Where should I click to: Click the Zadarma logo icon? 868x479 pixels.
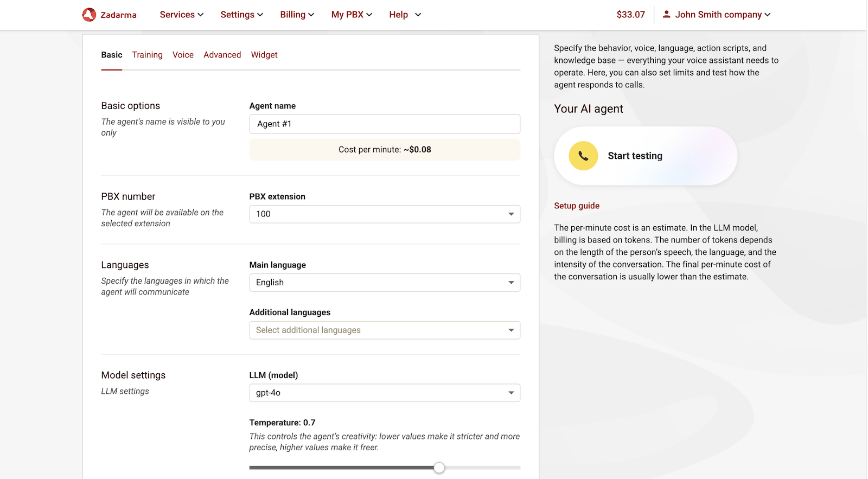(x=89, y=15)
